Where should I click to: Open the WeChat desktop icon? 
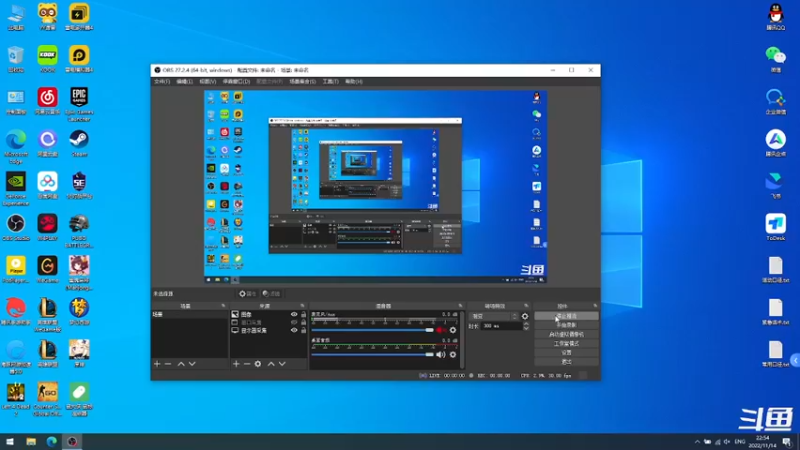[x=776, y=59]
